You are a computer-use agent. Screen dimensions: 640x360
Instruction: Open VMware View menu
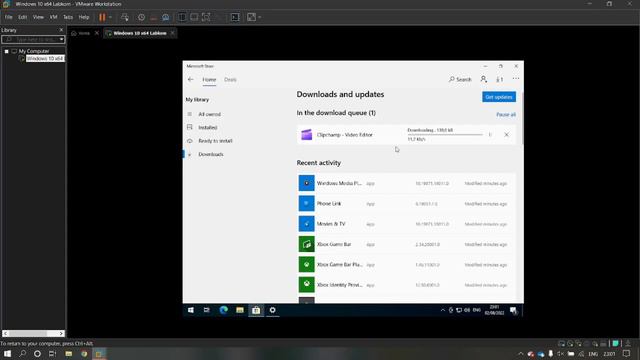[x=38, y=17]
